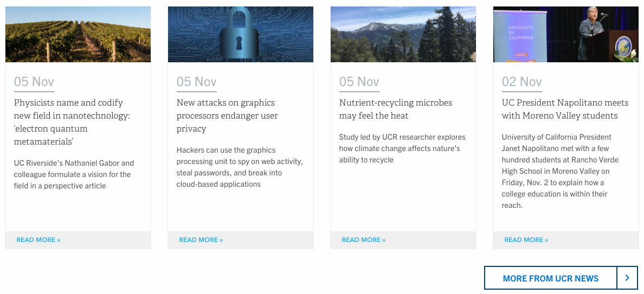
Task: Read more about graphics processor attacks
Action: coord(201,240)
